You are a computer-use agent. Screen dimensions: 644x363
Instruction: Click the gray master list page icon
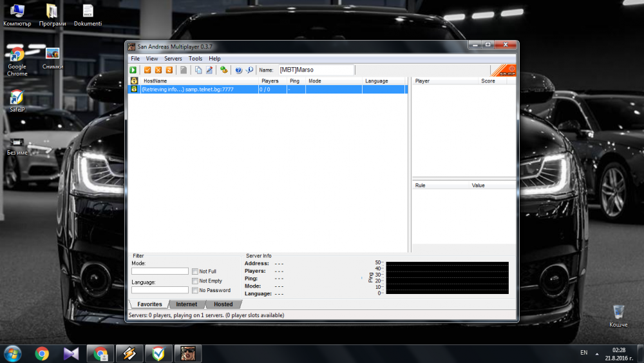coord(184,70)
